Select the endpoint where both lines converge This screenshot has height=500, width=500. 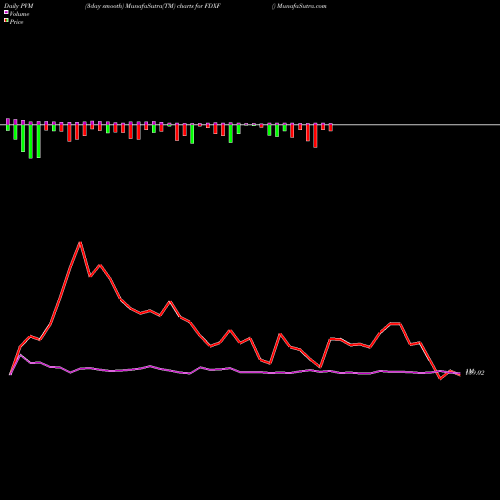(x=459, y=374)
